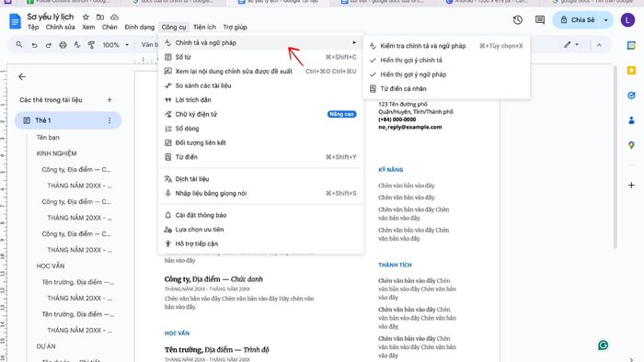Open Contacts side panel icon

(631, 120)
